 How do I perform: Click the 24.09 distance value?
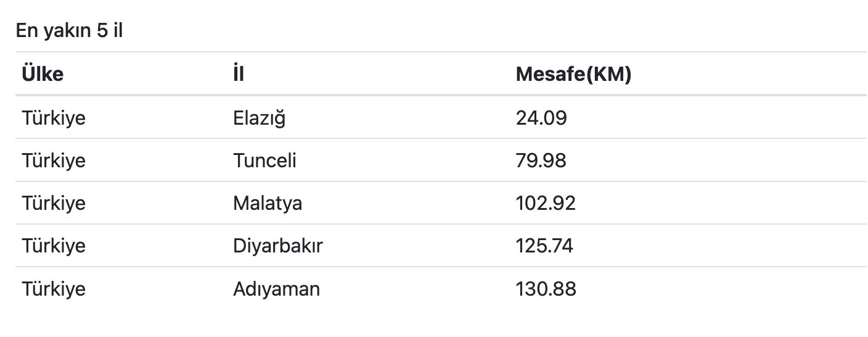click(541, 117)
